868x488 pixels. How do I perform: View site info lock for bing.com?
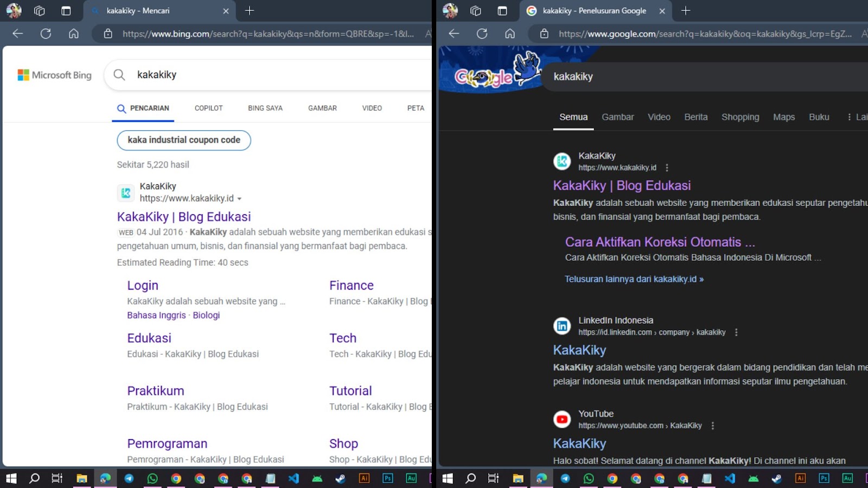[x=108, y=34]
